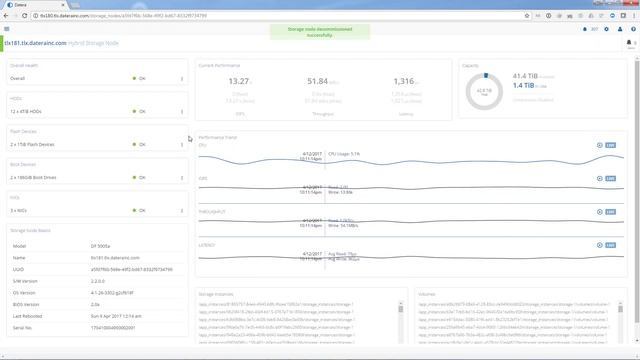Open Boot Drives row options menu
This screenshot has height=360, width=640.
[x=182, y=178]
